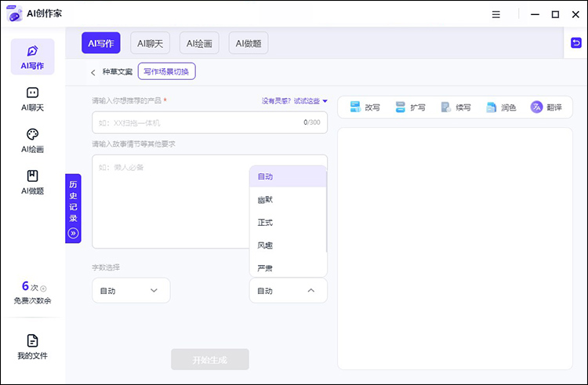This screenshot has width=588, height=385.
Task: Click the AI创作家 app logo icon
Action: (15, 13)
